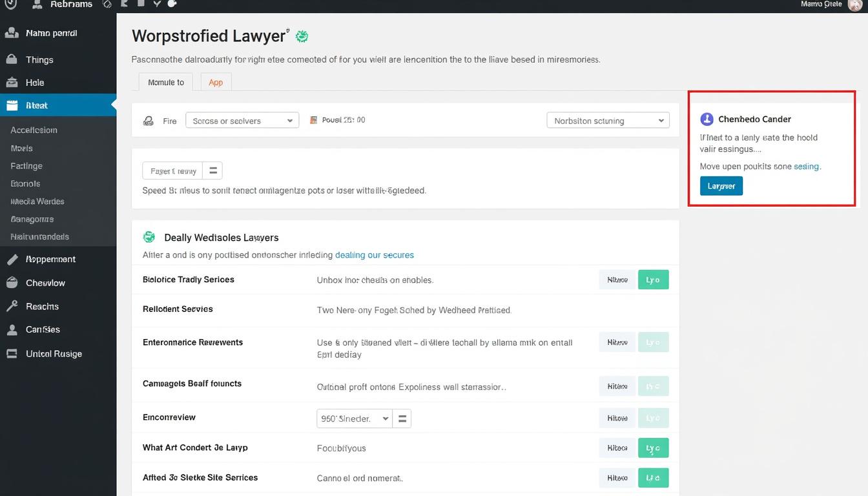Follow the dealing our secures link
This screenshot has width=868, height=496.
coord(375,254)
